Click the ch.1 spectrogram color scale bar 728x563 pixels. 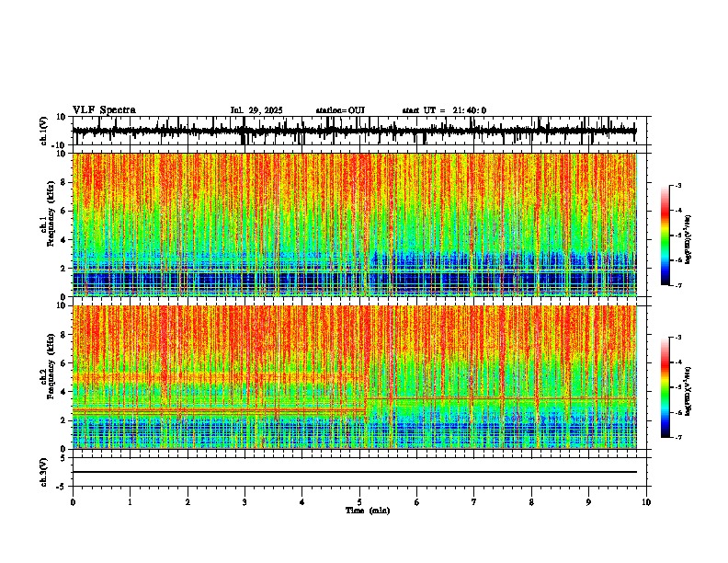tap(665, 236)
